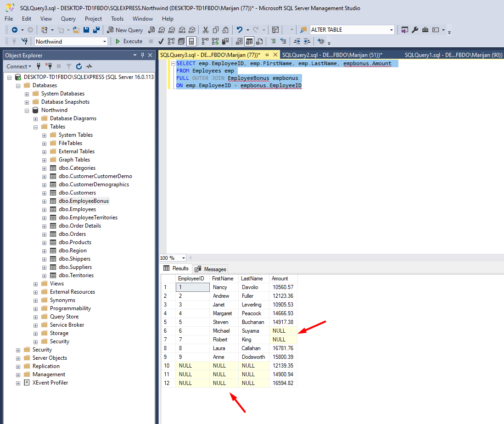
Task: Click the Paste clipboard icon
Action: pos(226,30)
